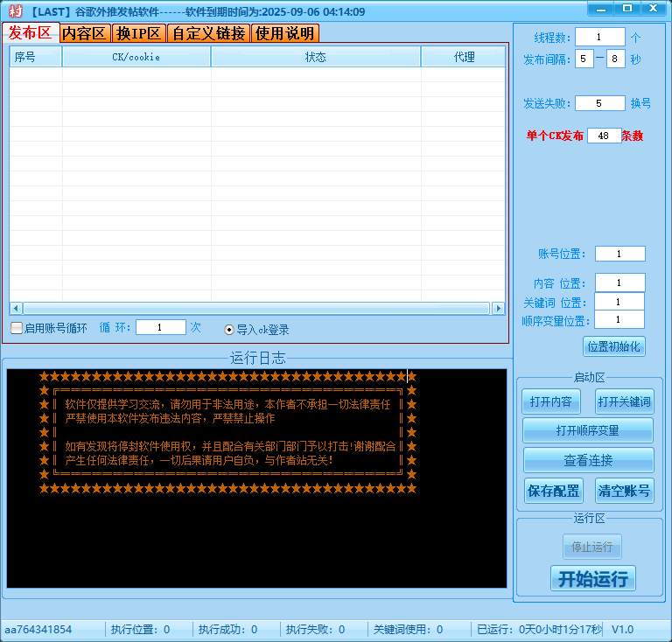Go to the 自定义链接 tab
The image size is (672, 642).
(x=208, y=33)
